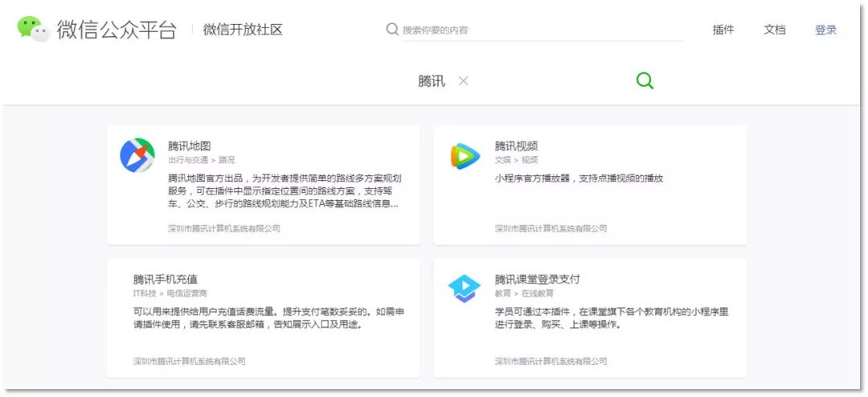Open the 腾讯手机充值 plugin title
The width and height of the screenshot is (868, 397).
pos(165,279)
